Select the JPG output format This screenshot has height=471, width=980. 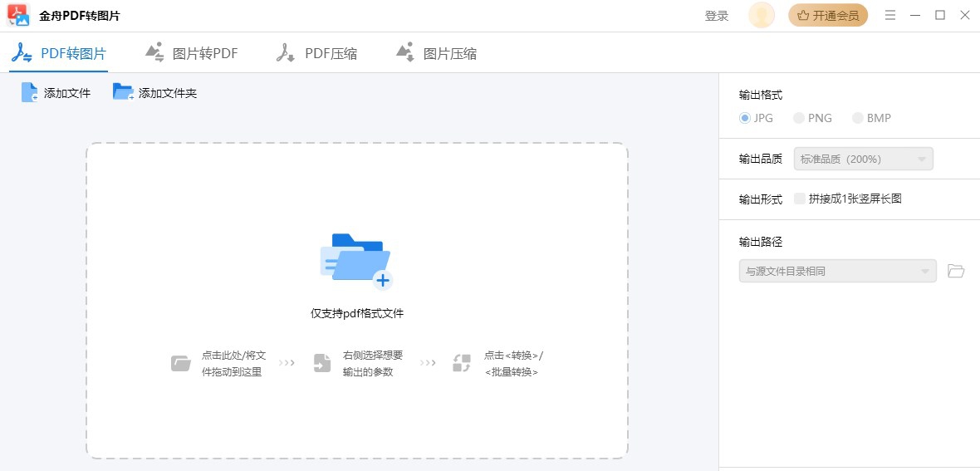tap(757, 118)
